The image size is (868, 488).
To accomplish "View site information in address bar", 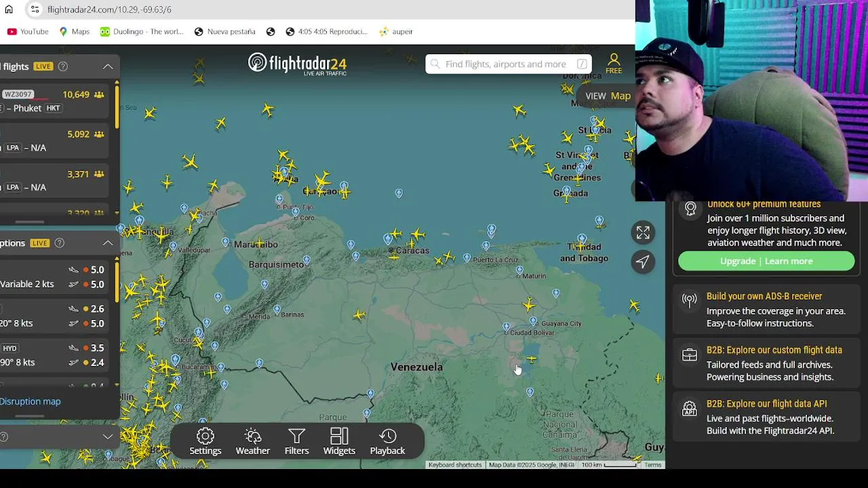I will point(35,9).
